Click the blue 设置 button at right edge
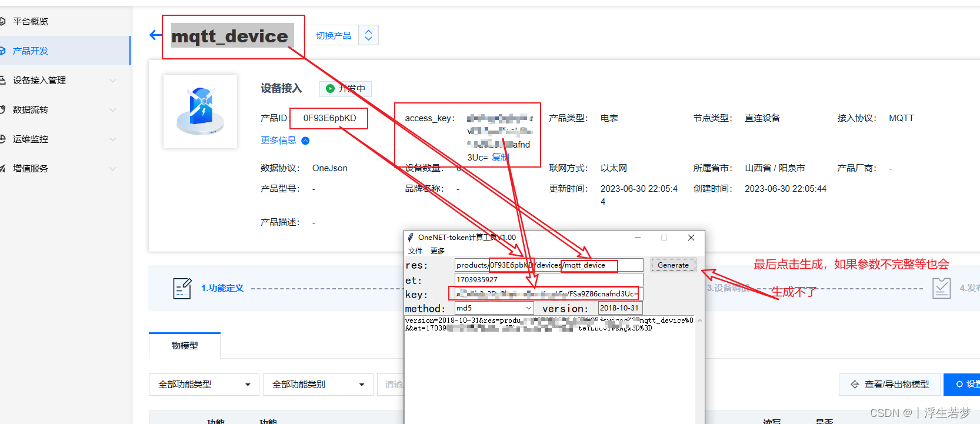 coord(962,385)
